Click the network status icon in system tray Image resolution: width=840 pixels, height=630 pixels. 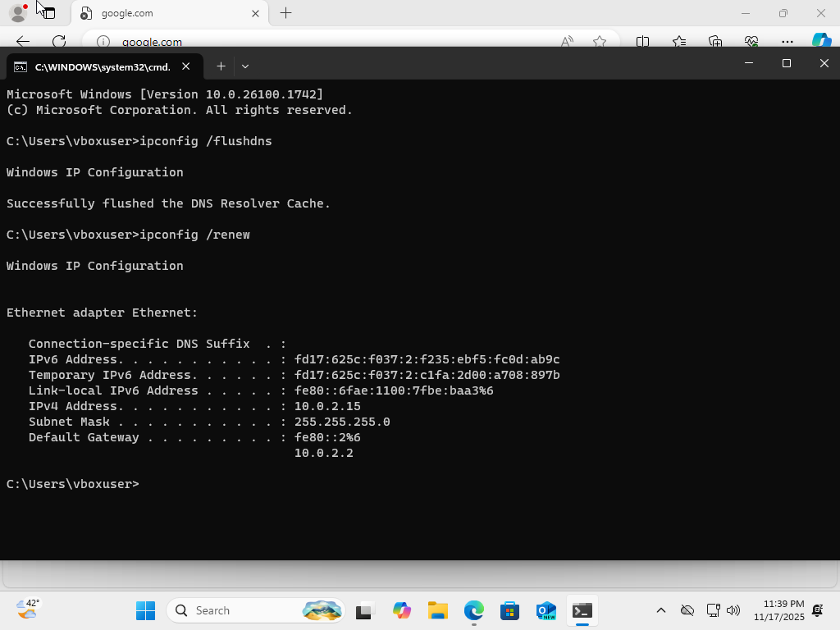pyautogui.click(x=713, y=610)
